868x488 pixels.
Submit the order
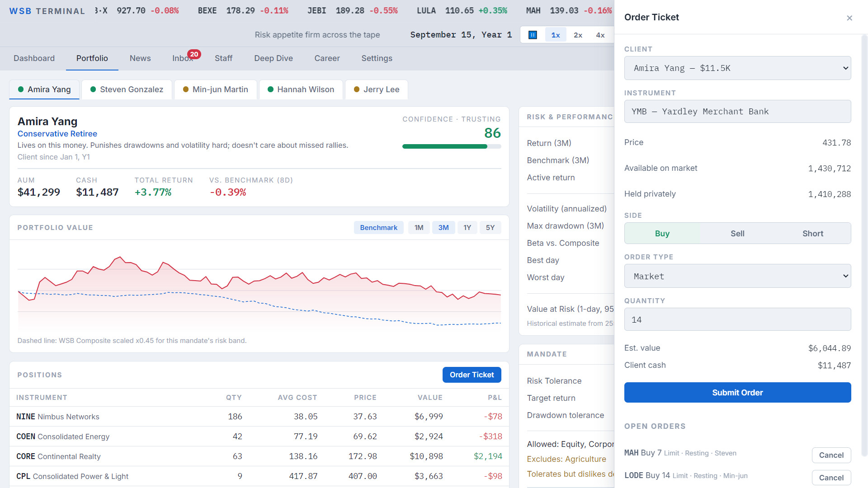pos(737,393)
